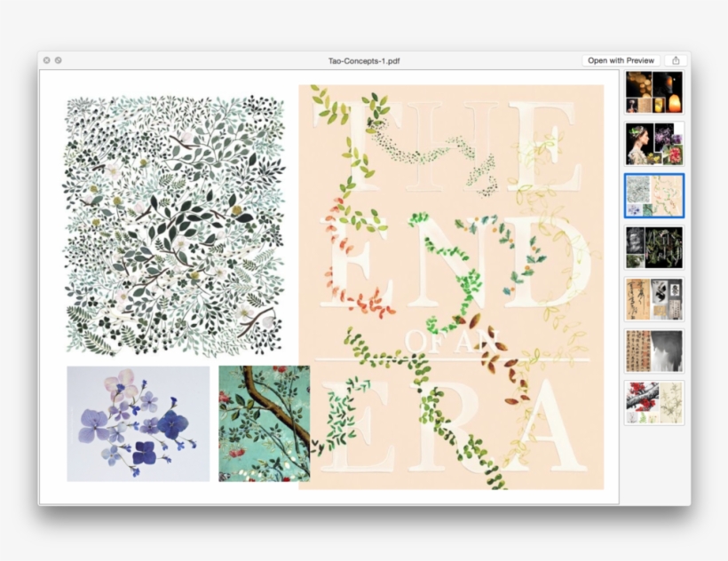This screenshot has height=561, width=728.
Task: Select the first page thumbnail with candles
Action: [653, 91]
